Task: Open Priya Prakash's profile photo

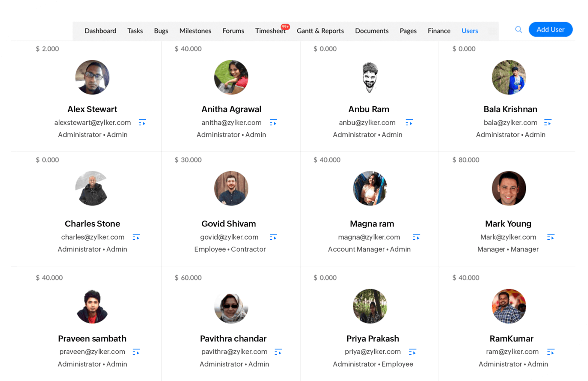Action: tap(370, 306)
